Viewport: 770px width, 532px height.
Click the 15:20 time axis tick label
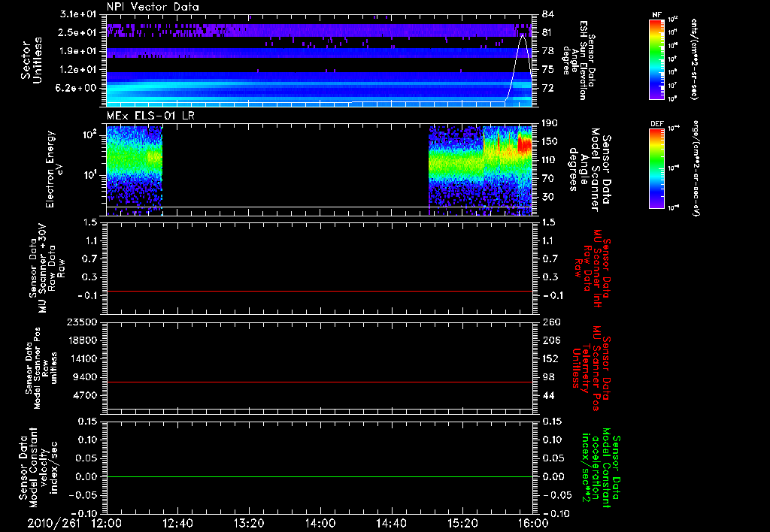tap(463, 523)
